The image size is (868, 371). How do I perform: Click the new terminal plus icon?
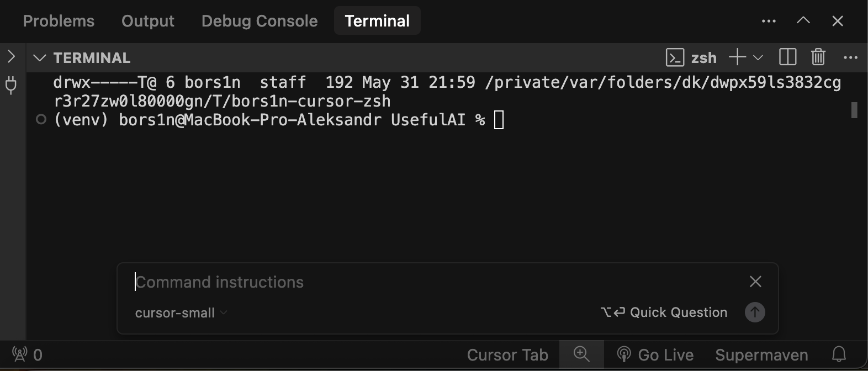(737, 57)
